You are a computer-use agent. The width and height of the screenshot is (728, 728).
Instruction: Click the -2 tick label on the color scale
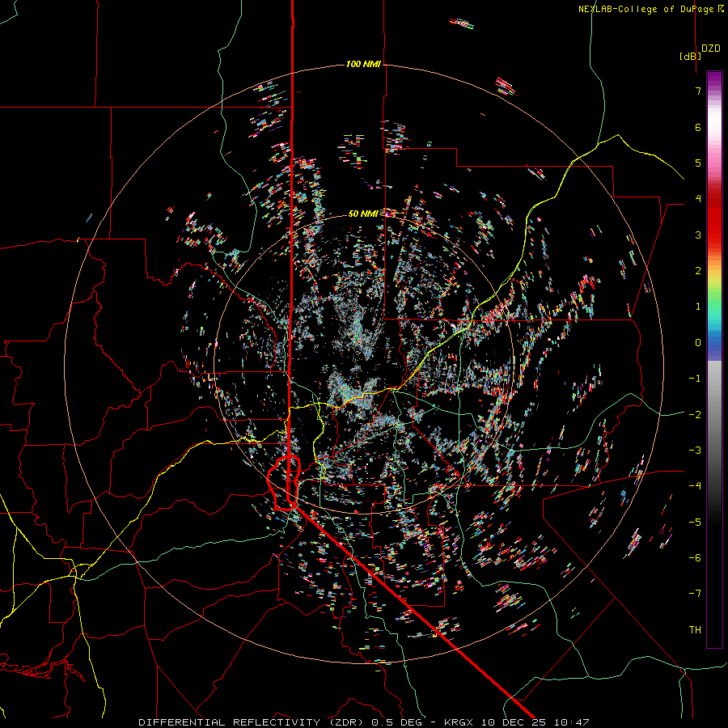(695, 414)
